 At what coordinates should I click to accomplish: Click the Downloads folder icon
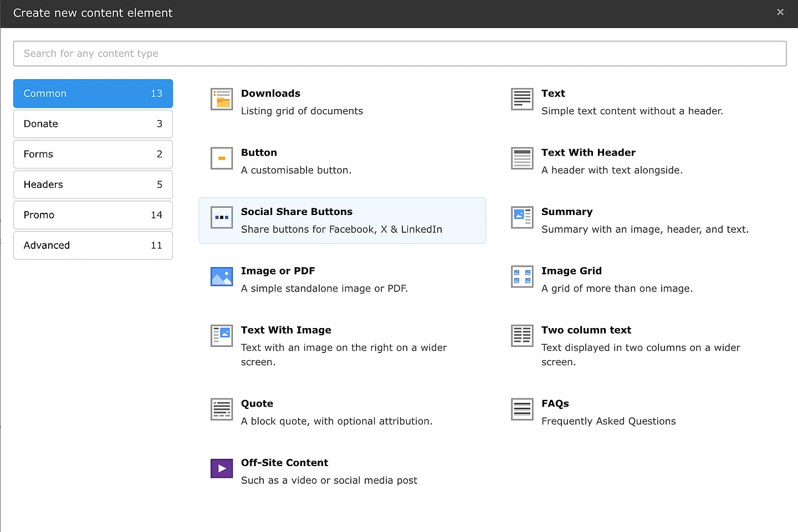point(222,100)
